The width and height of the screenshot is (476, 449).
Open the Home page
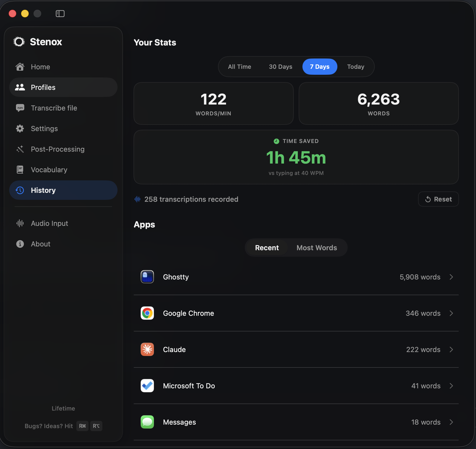point(63,67)
